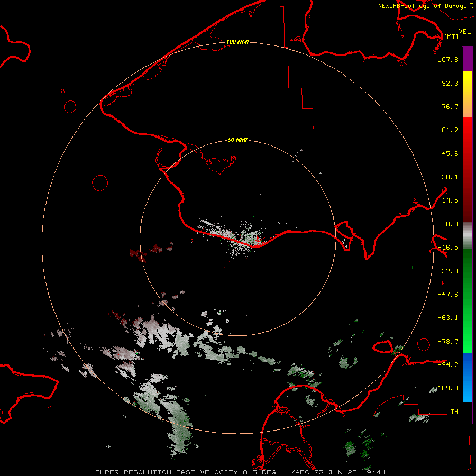Click the [KT] units label
The width and height of the screenshot is (476, 476).
(x=452, y=36)
